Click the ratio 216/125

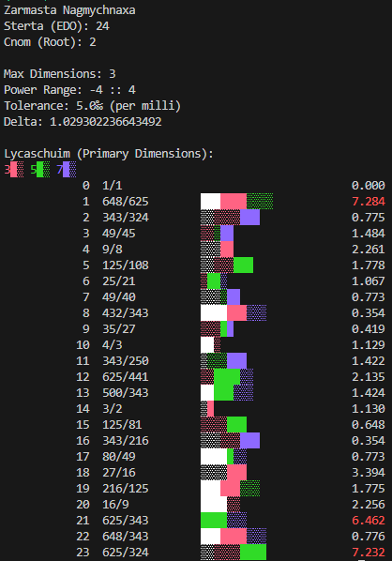point(126,489)
